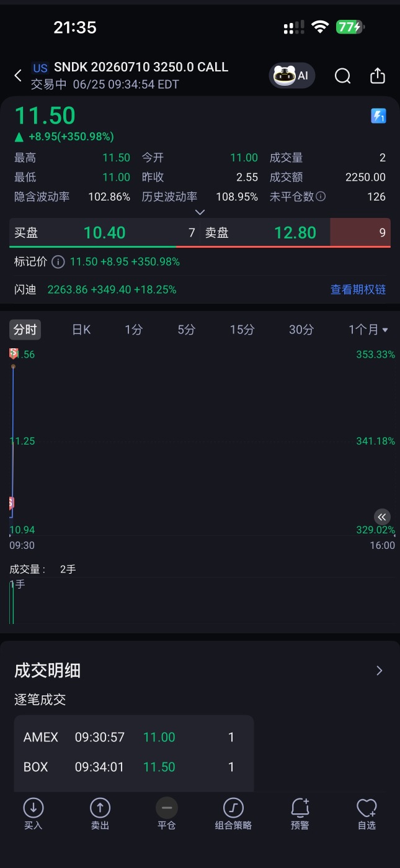400x868 pixels.
Task: Tap the blue lightning quick-trade icon
Action: 378,116
